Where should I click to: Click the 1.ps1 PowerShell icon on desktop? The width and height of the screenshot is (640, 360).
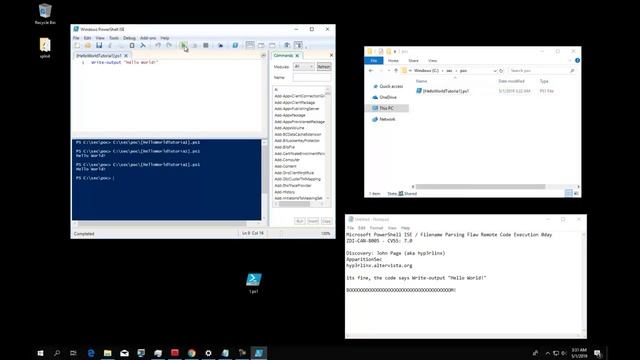click(x=253, y=283)
